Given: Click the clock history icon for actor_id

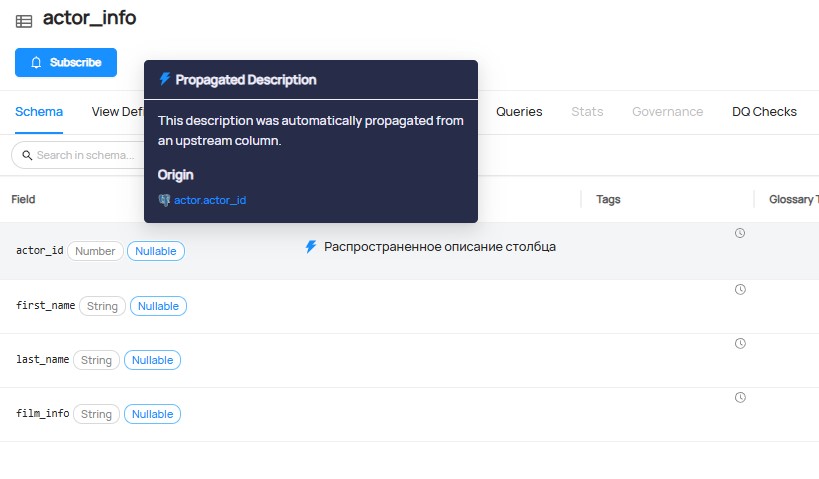Looking at the screenshot, I should pyautogui.click(x=740, y=233).
